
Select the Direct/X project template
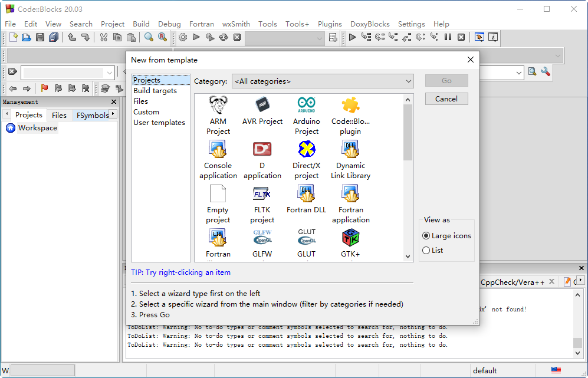pyautogui.click(x=306, y=160)
